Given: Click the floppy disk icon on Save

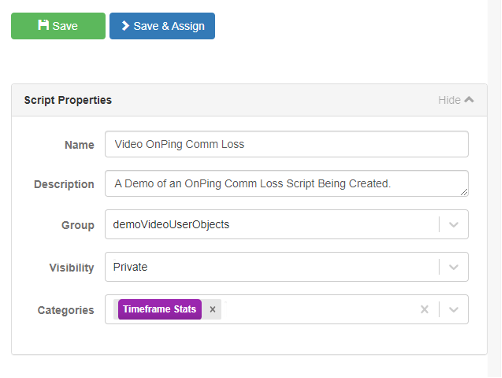Looking at the screenshot, I should pos(43,25).
